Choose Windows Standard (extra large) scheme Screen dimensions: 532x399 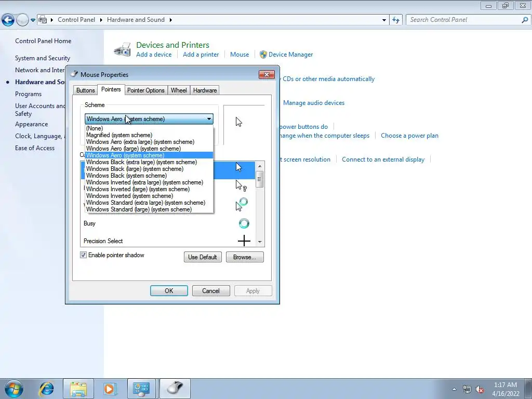pyautogui.click(x=149, y=203)
